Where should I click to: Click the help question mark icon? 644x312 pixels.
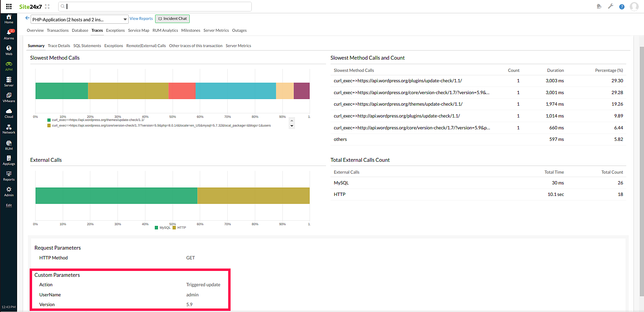(x=622, y=7)
